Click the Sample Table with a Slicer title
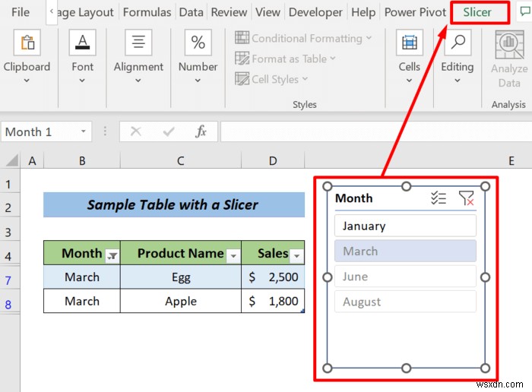The width and height of the screenshot is (532, 392). click(174, 204)
